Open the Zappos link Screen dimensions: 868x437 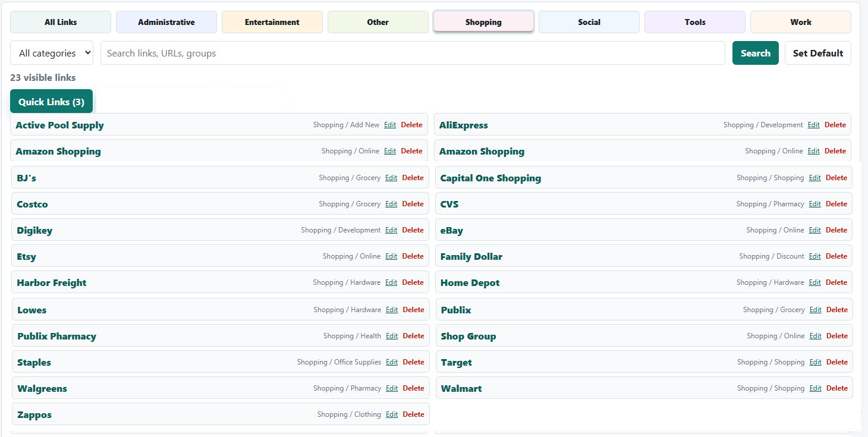(34, 414)
